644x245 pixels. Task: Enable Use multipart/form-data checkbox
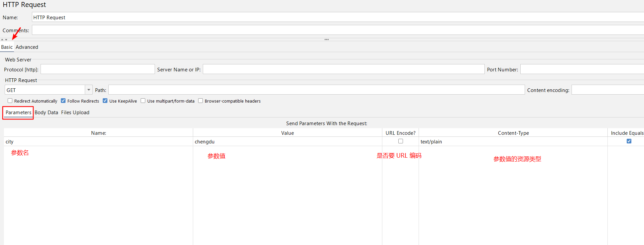coord(143,101)
